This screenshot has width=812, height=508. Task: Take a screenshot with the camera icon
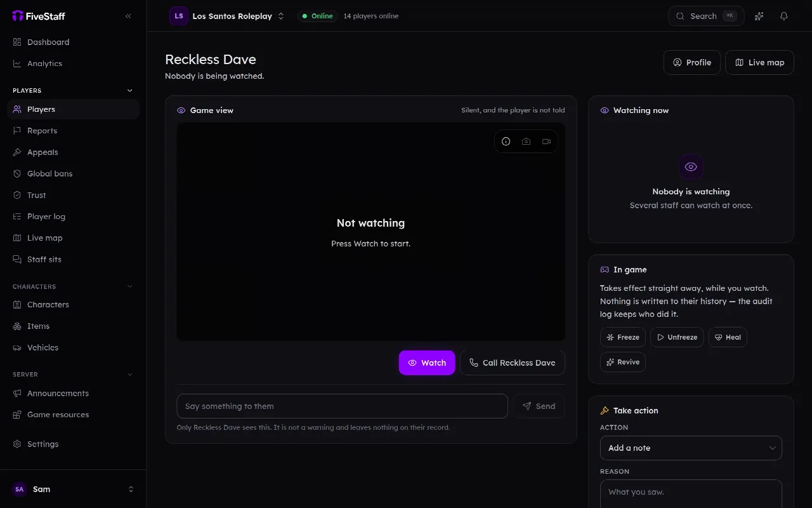[x=526, y=142]
